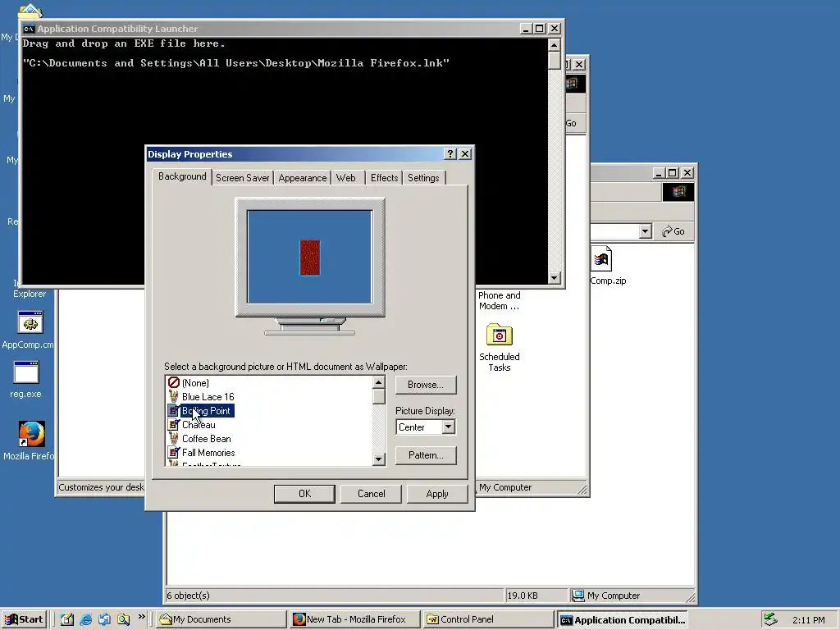
Task: Click the system tray network icon
Action: click(x=770, y=619)
